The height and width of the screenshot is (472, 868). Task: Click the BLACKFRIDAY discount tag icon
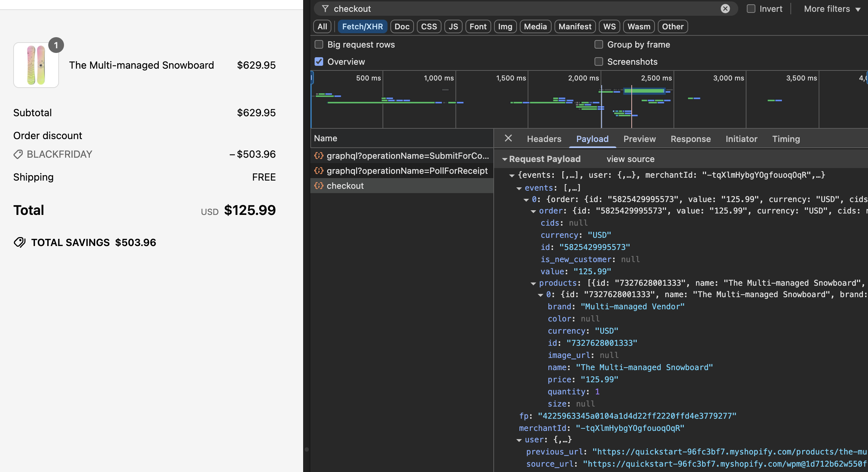(x=18, y=154)
